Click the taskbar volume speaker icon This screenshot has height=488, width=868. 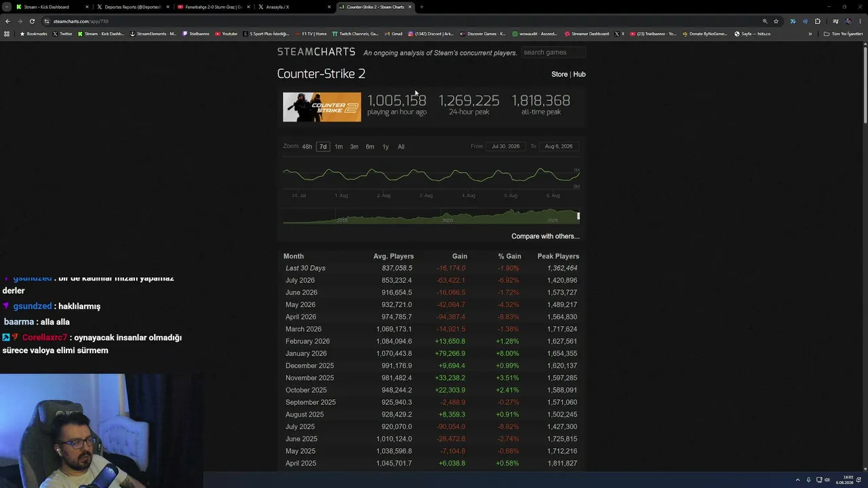pos(827,480)
